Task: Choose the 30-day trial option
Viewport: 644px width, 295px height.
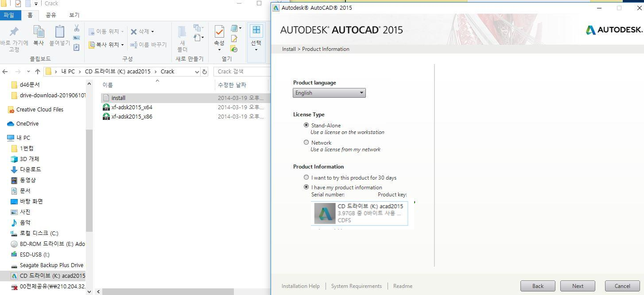Action: [x=306, y=177]
